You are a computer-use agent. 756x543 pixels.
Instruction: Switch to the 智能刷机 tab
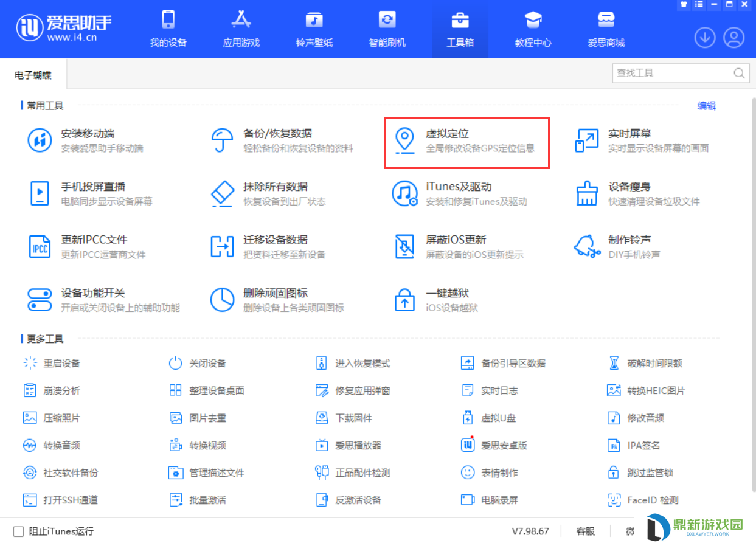tap(387, 29)
